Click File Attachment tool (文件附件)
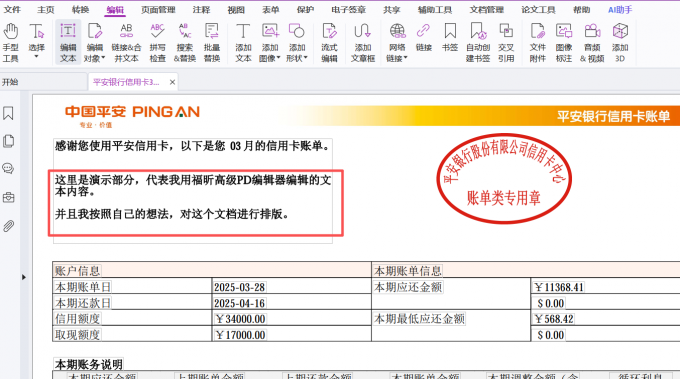Screen dimensions: 680x379 (x=537, y=42)
